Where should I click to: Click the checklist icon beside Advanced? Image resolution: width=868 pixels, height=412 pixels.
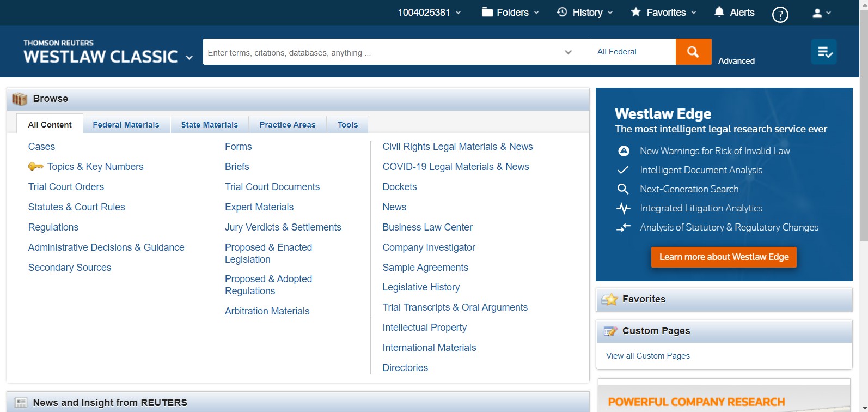[823, 52]
